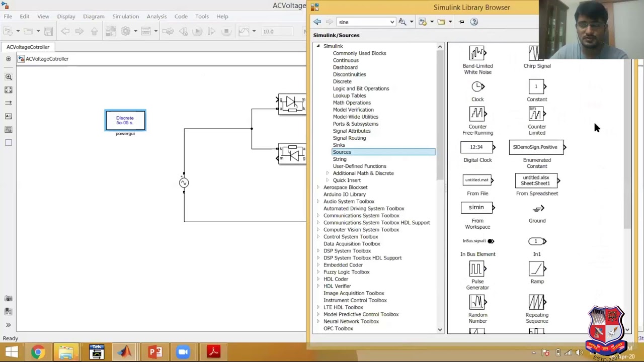The width and height of the screenshot is (644, 362).
Task: Expand Additional Math & Discrete node
Action: click(328, 173)
